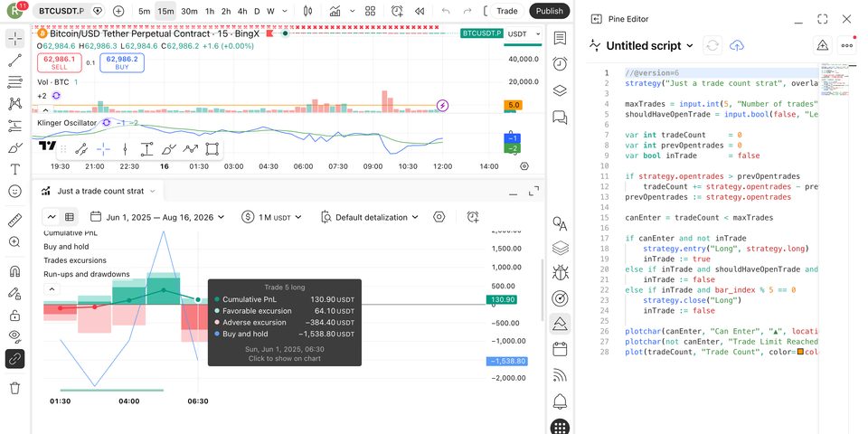The image size is (868, 434).
Task: Click the compare or add symbol plus icon
Action: [x=118, y=11]
